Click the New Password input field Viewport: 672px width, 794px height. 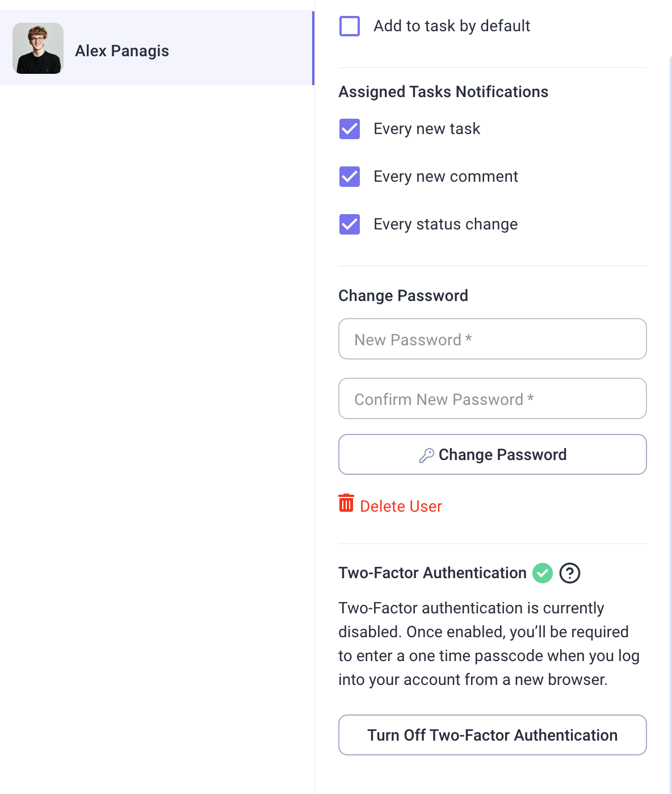(x=492, y=339)
